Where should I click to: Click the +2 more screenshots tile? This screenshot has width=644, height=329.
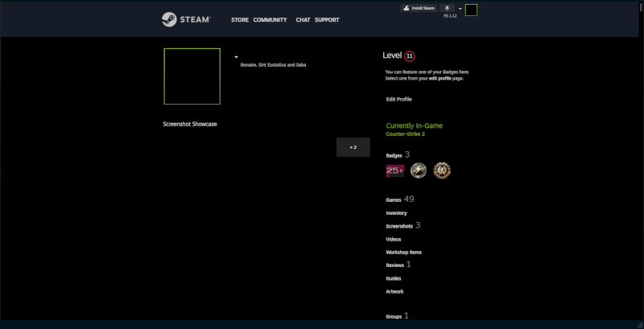(x=353, y=147)
